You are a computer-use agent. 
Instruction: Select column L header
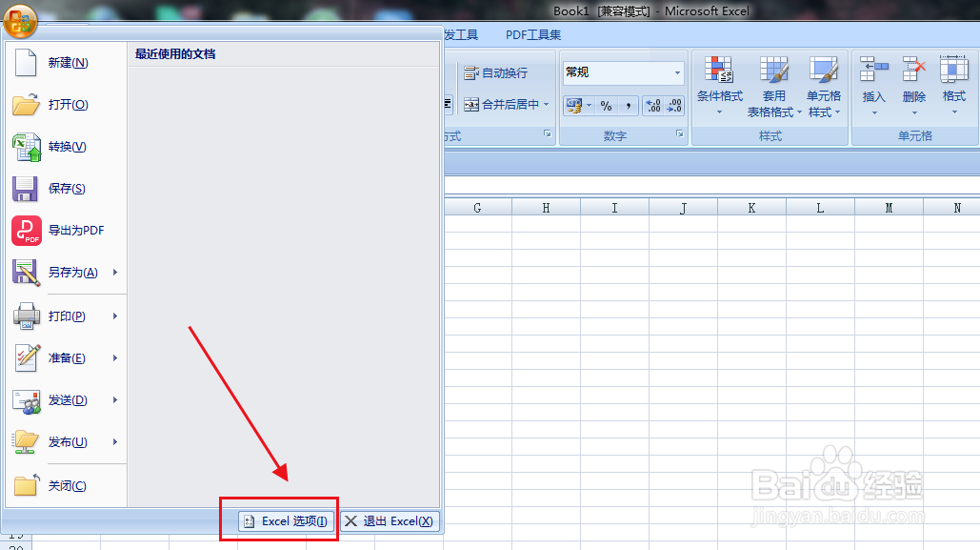820,208
